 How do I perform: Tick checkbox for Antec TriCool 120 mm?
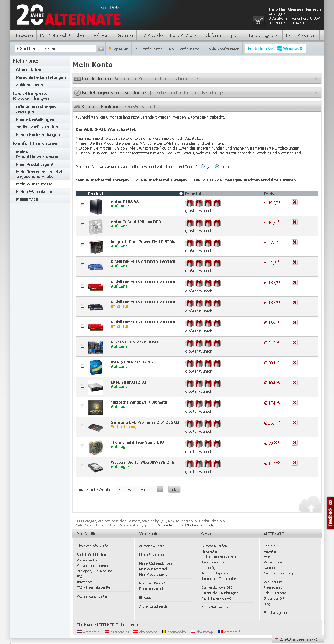click(82, 226)
